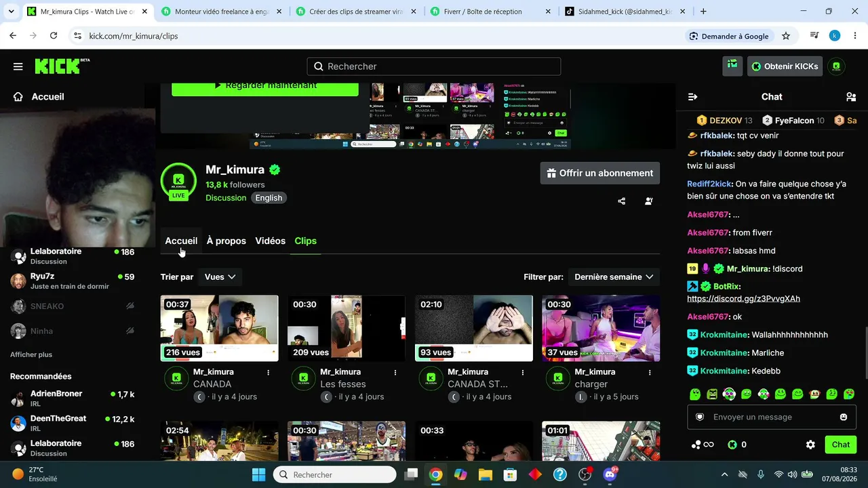Reload the page in Chrome
868x488 pixels.
(x=54, y=36)
